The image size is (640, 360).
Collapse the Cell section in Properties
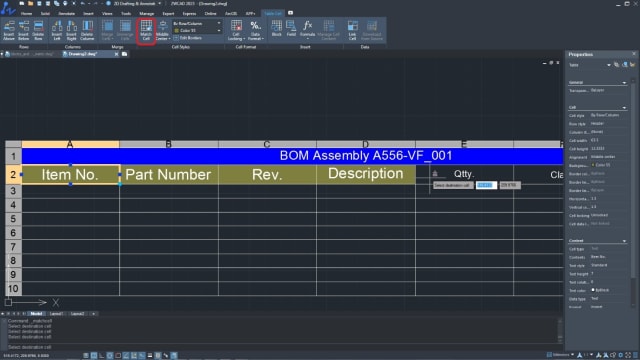pyautogui.click(x=624, y=108)
